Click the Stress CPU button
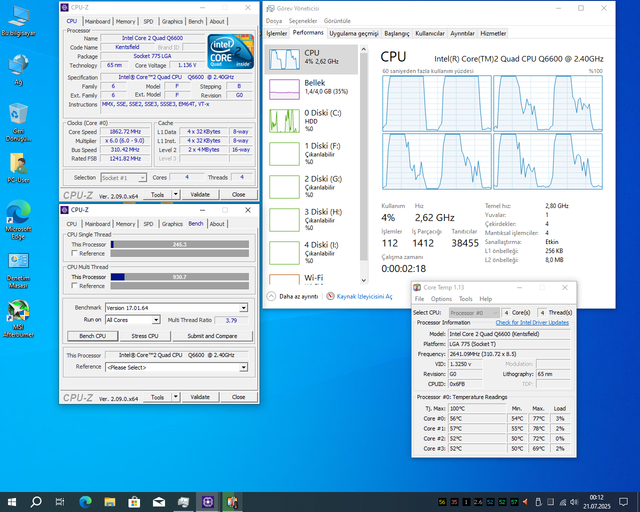Screen dimensions: 640x512 pyautogui.click(x=145, y=336)
